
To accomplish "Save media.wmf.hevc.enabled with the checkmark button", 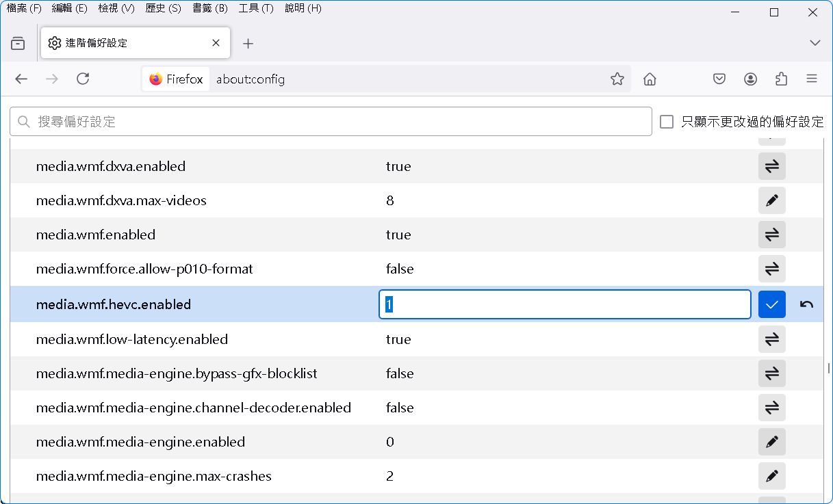I will click(x=771, y=304).
